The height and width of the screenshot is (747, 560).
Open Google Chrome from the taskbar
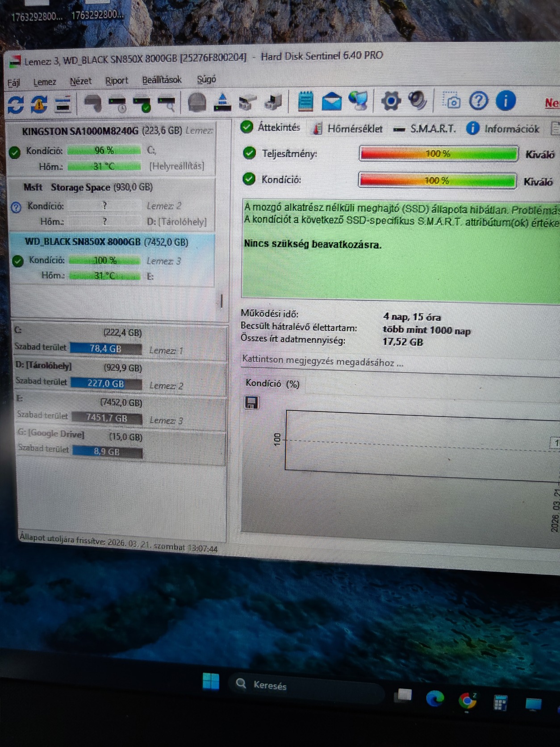[468, 701]
